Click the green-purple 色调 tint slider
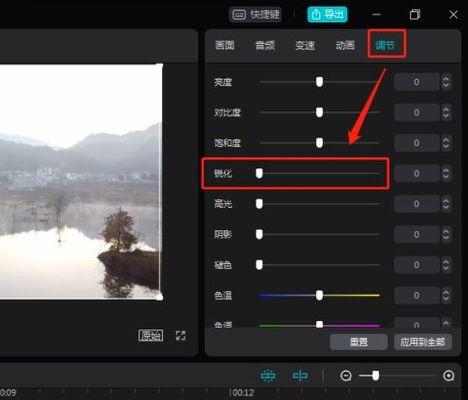Screen dimensions: 468x400 tap(319, 325)
